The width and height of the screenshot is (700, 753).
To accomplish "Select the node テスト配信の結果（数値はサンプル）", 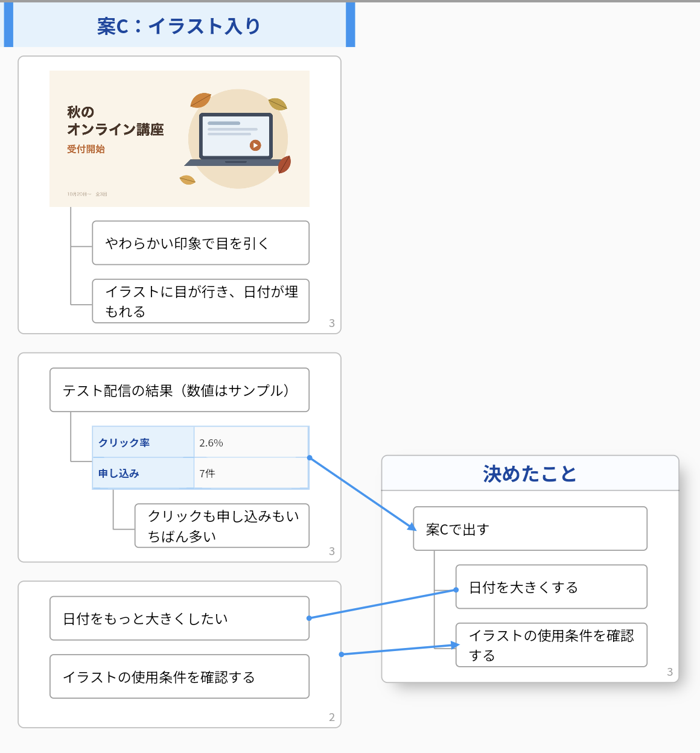I will pyautogui.click(x=179, y=390).
